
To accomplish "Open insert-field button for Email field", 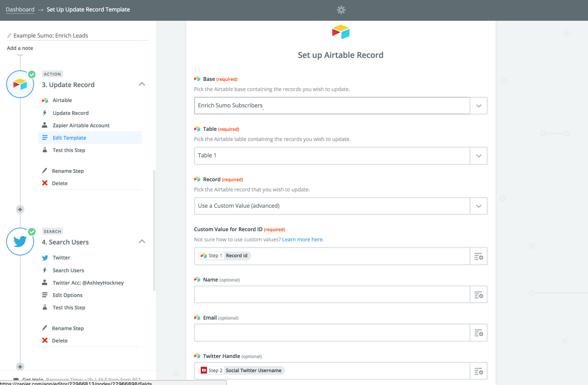I will (x=479, y=333).
